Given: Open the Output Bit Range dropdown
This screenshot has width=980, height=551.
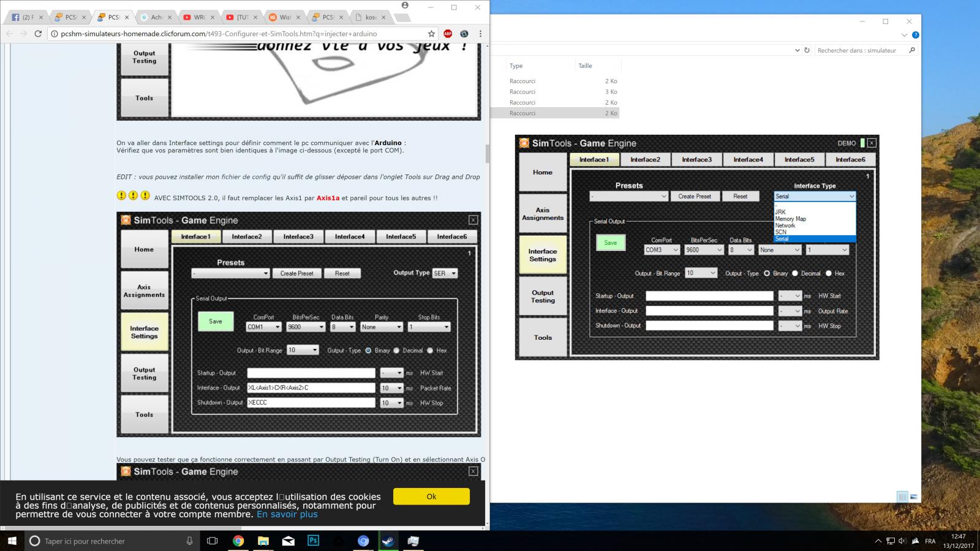Looking at the screenshot, I should pos(701,272).
